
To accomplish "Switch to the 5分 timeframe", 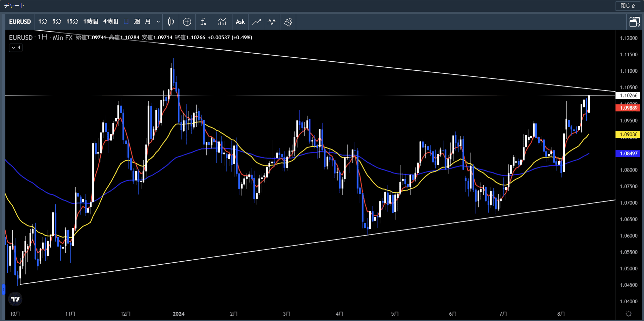I will [57, 22].
